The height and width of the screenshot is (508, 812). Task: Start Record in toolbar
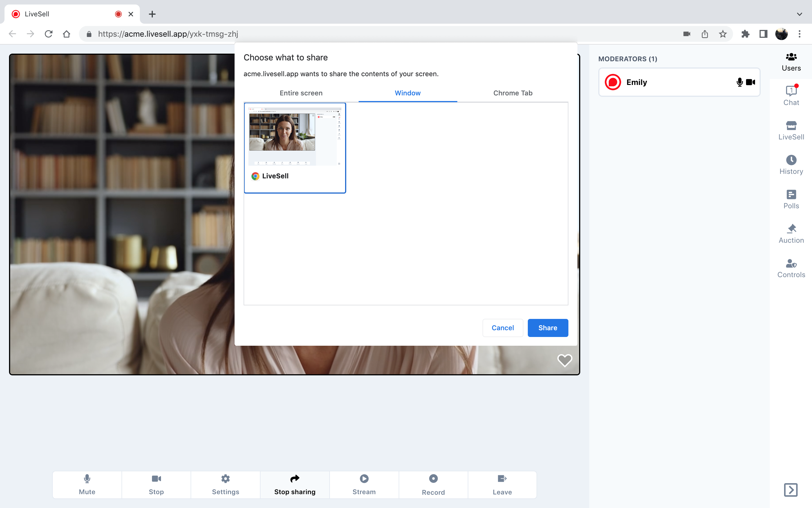pyautogui.click(x=433, y=485)
